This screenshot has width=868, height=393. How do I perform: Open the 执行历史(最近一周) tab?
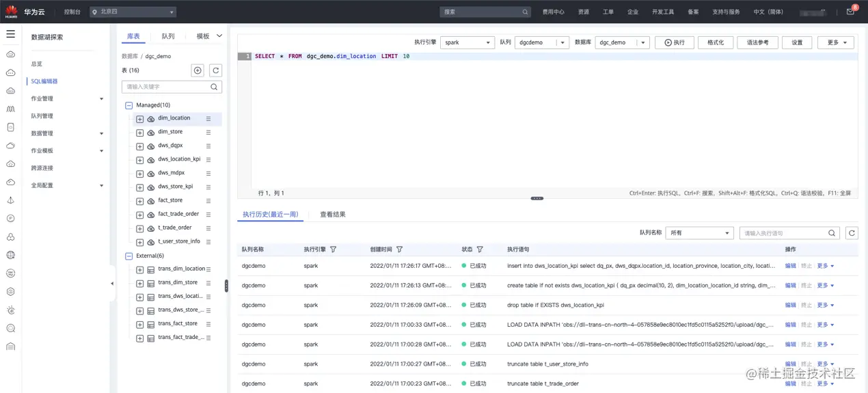pos(271,215)
